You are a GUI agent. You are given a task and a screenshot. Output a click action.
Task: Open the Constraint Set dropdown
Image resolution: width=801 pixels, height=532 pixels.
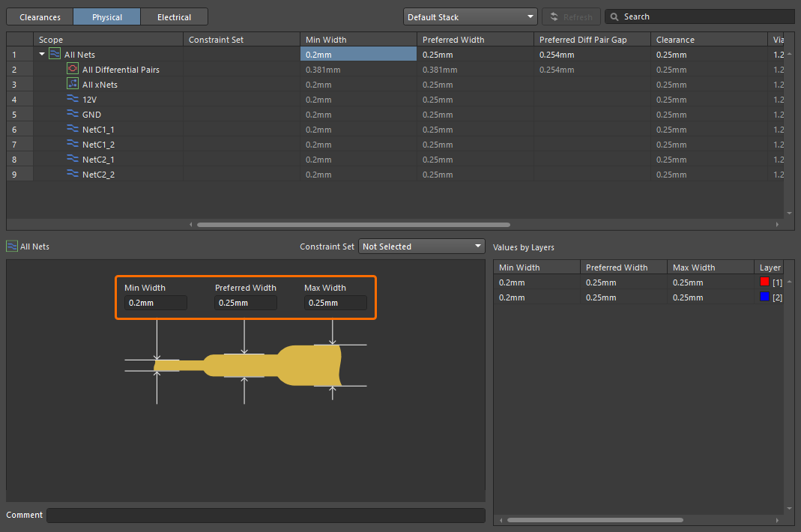tap(422, 247)
